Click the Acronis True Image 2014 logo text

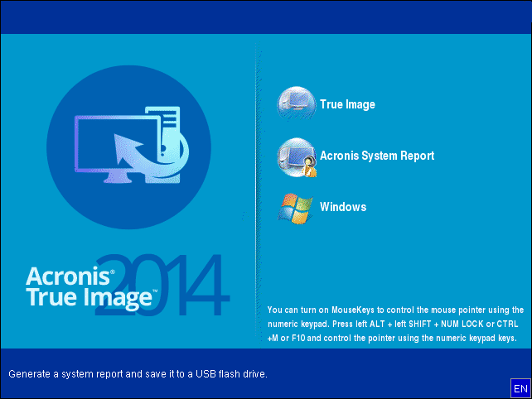pos(128,286)
